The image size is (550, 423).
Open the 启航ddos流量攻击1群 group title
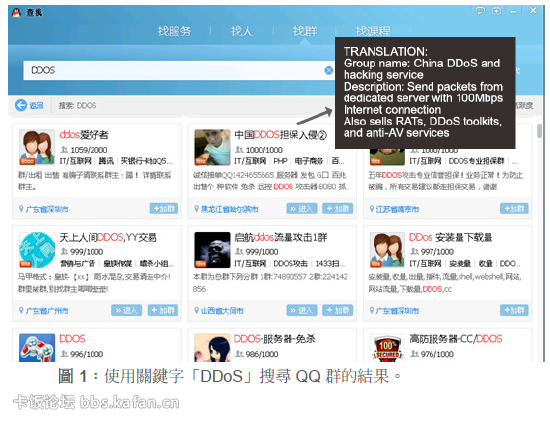[x=281, y=237]
